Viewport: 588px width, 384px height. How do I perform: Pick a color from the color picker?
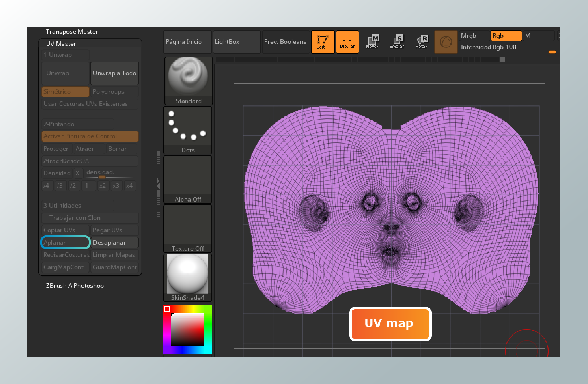pos(187,330)
